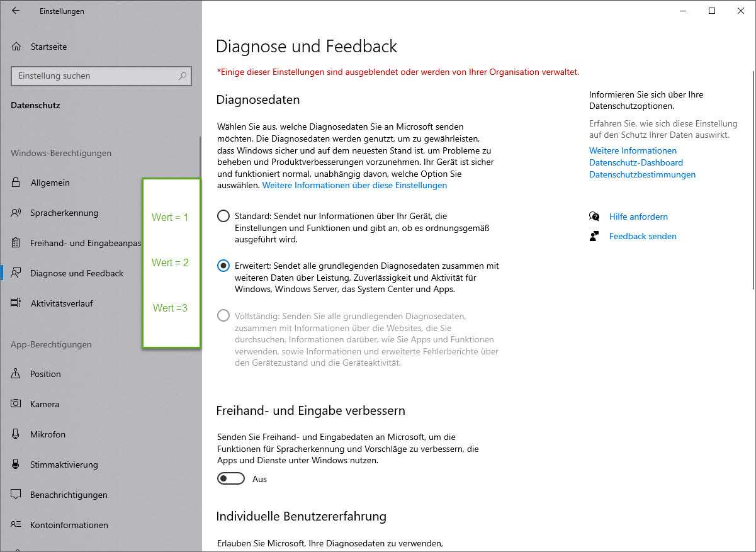This screenshot has height=552, width=756.
Task: Select the Standard diagnostic data option
Action: [223, 216]
